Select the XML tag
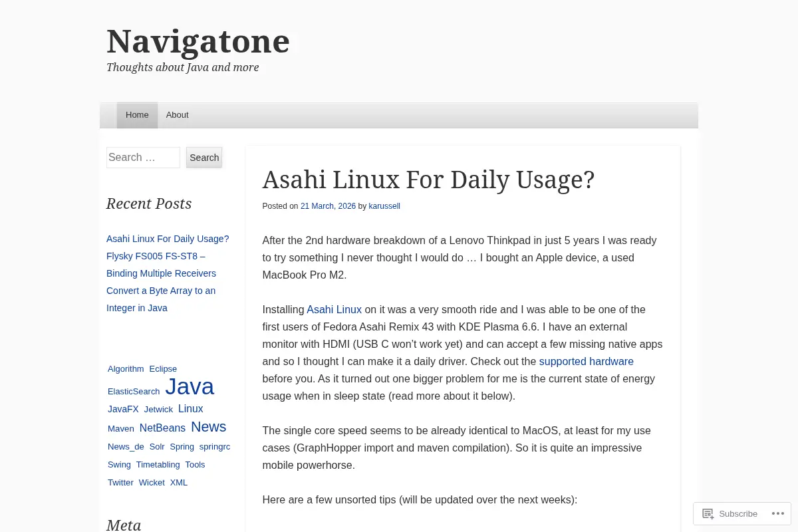 [178, 482]
